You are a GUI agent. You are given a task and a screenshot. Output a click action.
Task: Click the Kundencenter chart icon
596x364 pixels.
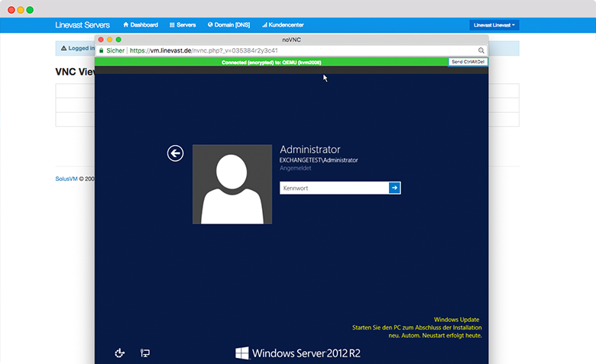[x=264, y=25]
